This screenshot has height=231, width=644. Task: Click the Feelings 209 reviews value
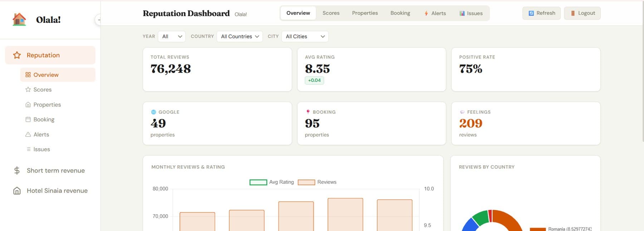tap(470, 123)
